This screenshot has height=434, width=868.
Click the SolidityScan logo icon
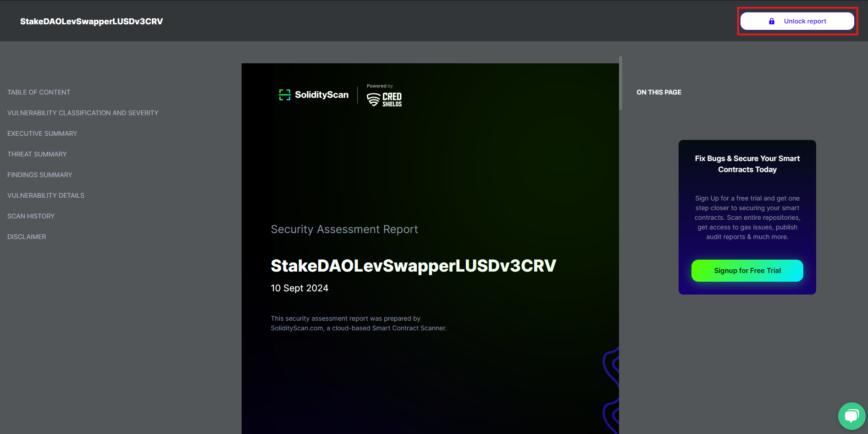pyautogui.click(x=285, y=95)
